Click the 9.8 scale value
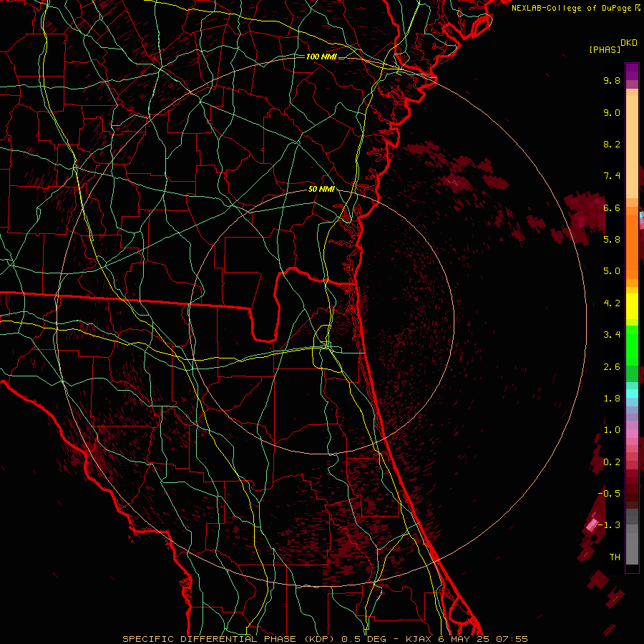The width and height of the screenshot is (644, 644). (612, 80)
